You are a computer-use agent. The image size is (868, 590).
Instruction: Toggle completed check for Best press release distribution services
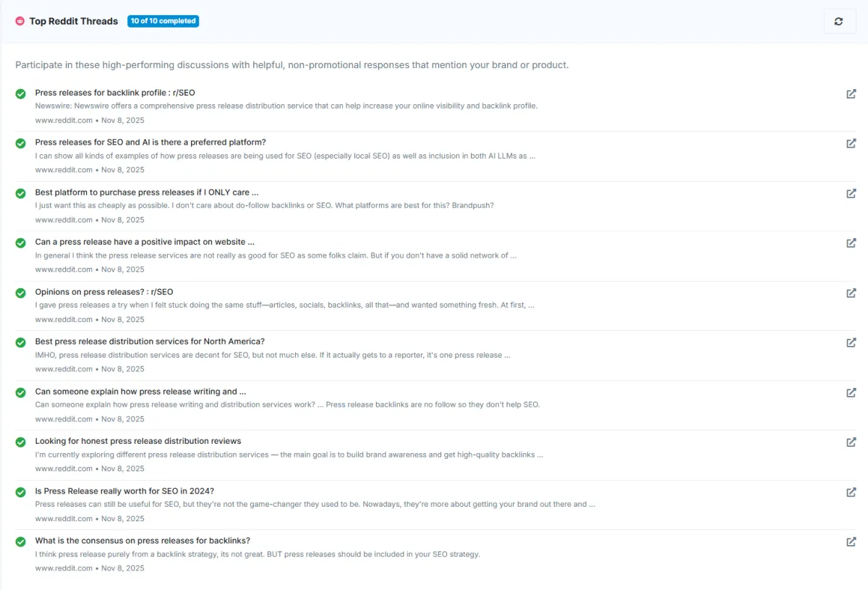click(x=21, y=342)
